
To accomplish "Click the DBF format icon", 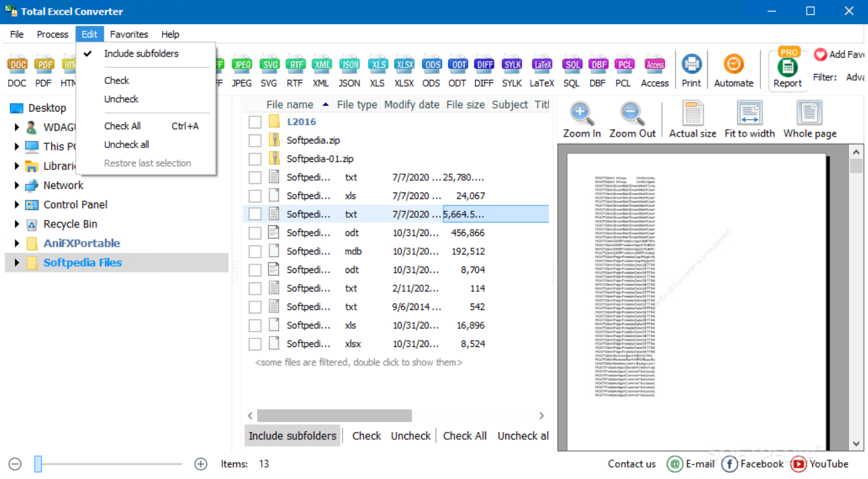I will pos(598,71).
